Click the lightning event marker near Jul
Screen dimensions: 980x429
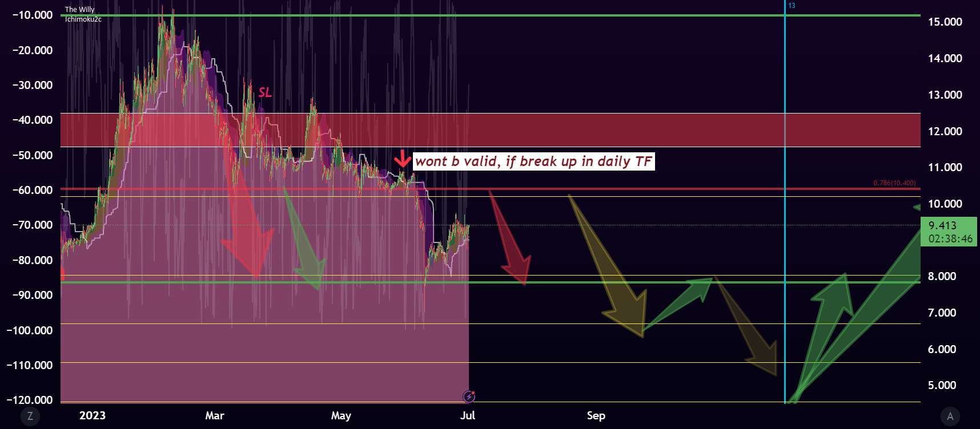[469, 396]
